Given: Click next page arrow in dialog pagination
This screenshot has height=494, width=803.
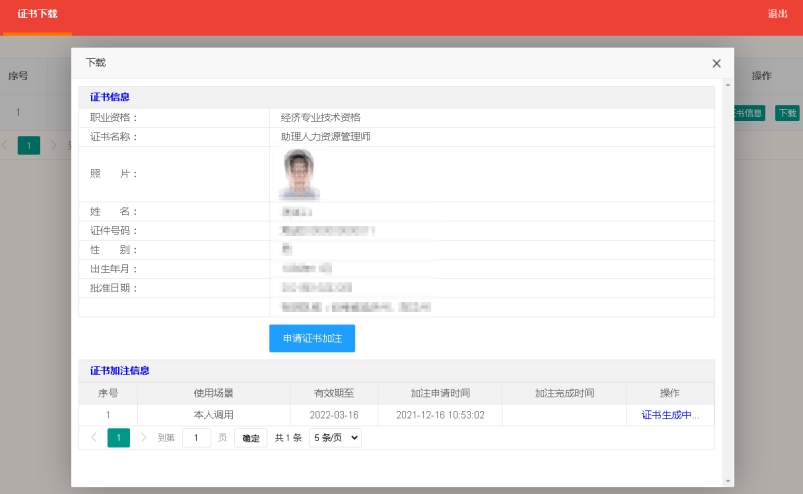Looking at the screenshot, I should [x=143, y=438].
